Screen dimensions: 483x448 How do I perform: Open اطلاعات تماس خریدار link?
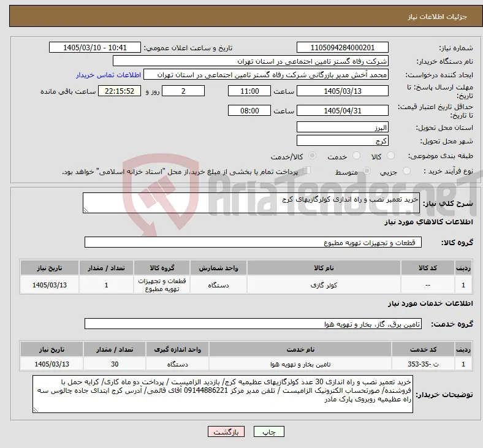(108, 75)
